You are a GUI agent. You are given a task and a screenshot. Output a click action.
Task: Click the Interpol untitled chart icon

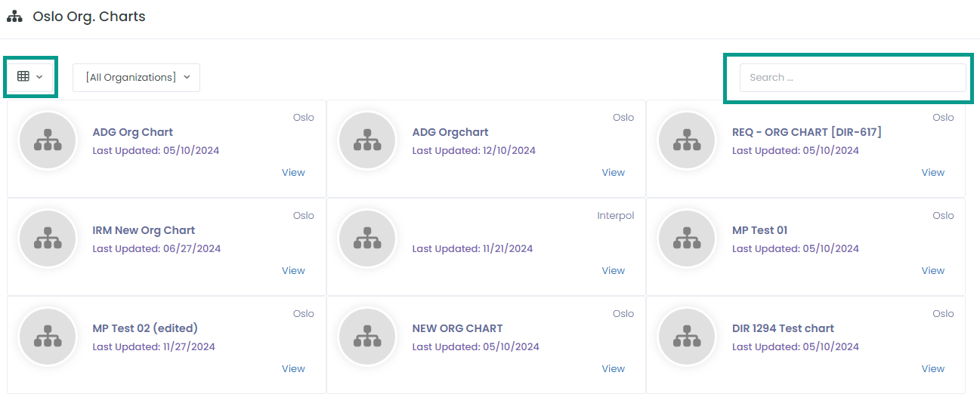pyautogui.click(x=367, y=239)
